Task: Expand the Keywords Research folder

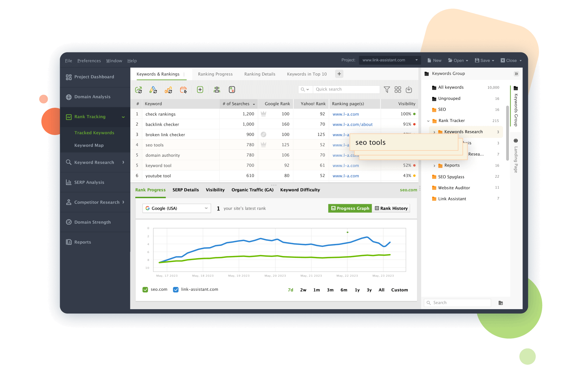Action: tap(434, 132)
